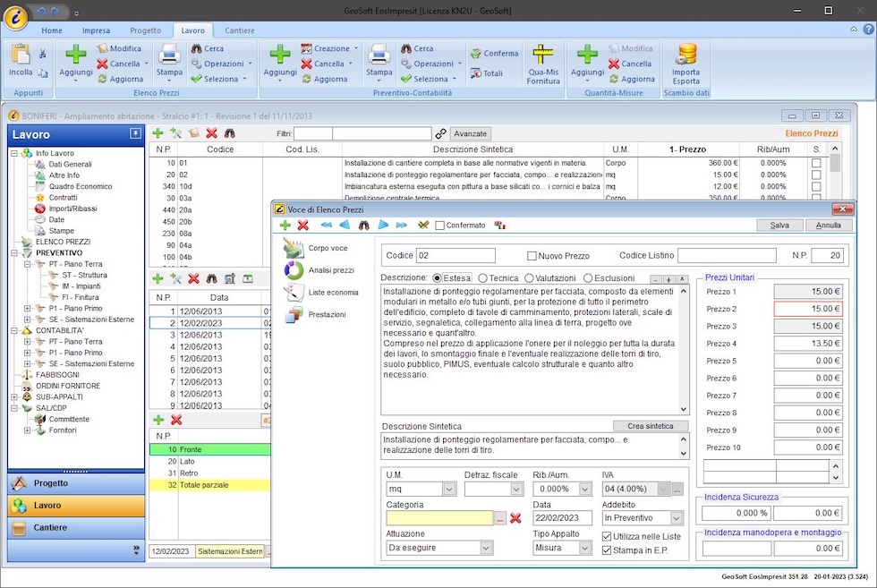Select the Tecnica description radio button
This screenshot has height=588, width=877.
point(483,278)
